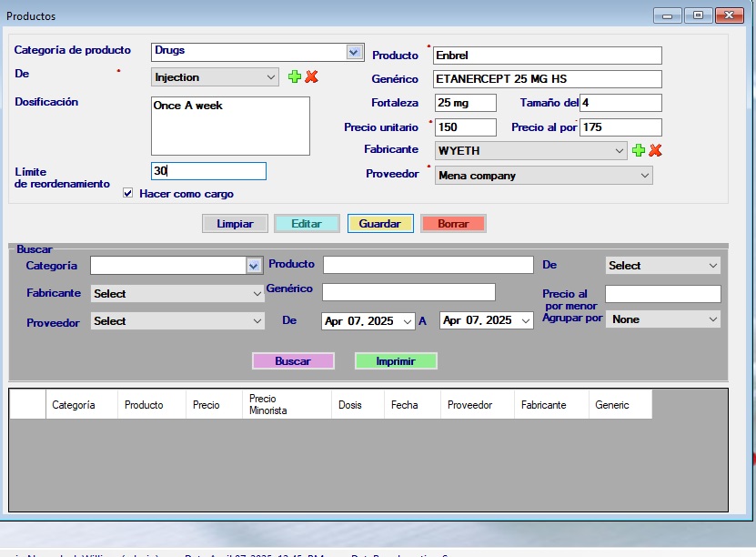756x557 pixels.
Task: Click the pink Buscar button
Action: click(x=293, y=361)
